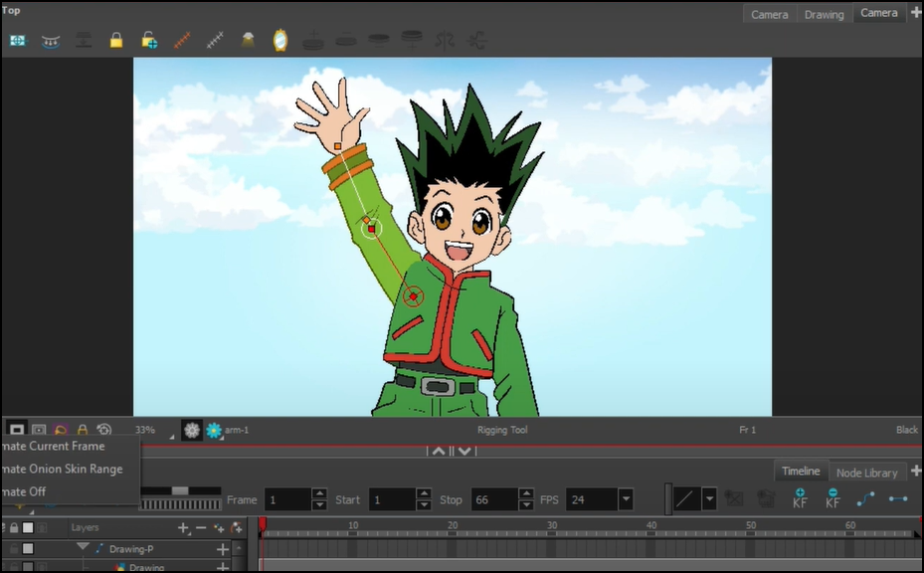Click the lamp icon in the toolbar
The height and width of the screenshot is (573, 924).
248,40
